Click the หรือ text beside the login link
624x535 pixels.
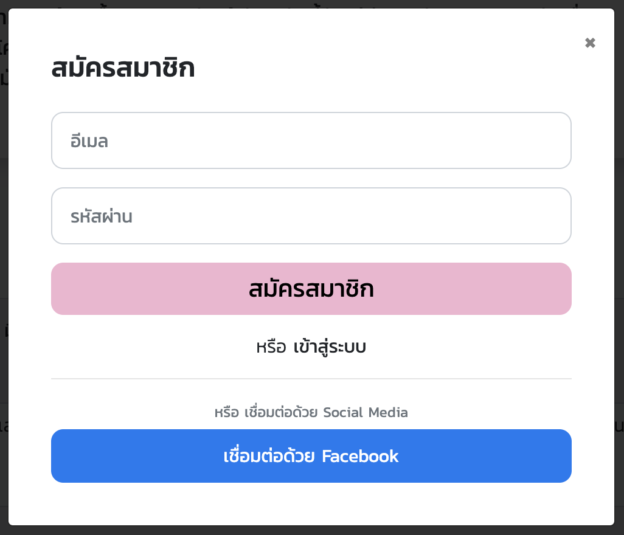pos(271,347)
